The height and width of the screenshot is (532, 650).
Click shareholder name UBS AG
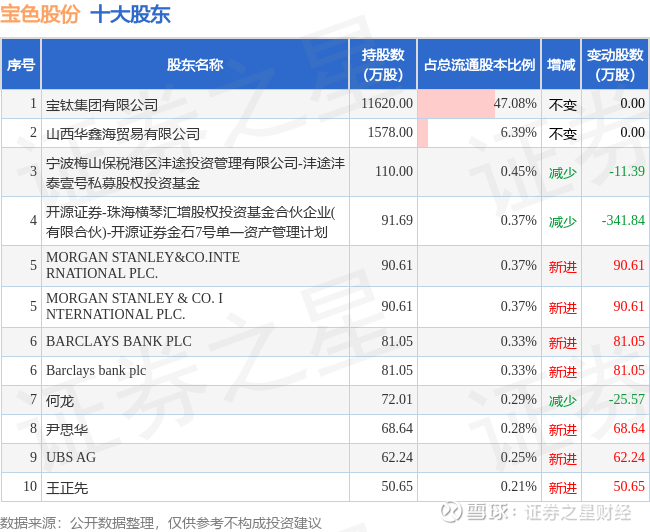[71, 457]
